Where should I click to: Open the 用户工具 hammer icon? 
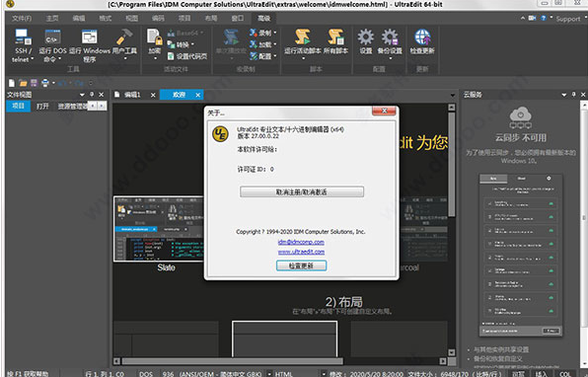point(124,37)
